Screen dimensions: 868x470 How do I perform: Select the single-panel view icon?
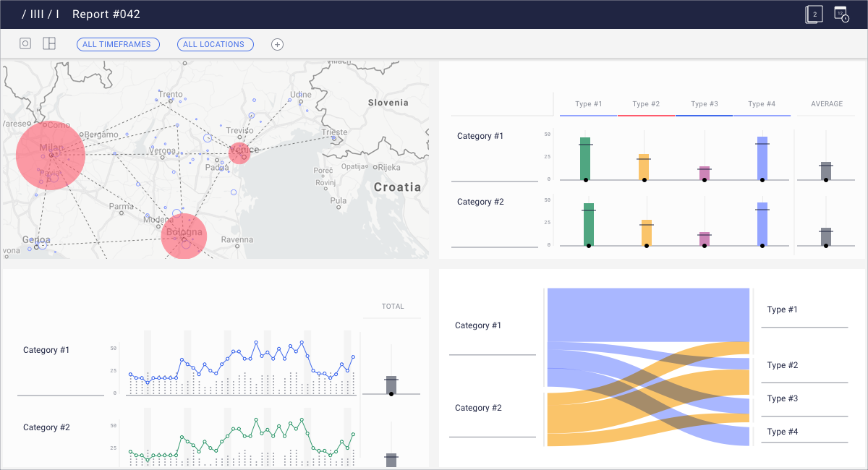[x=25, y=43]
